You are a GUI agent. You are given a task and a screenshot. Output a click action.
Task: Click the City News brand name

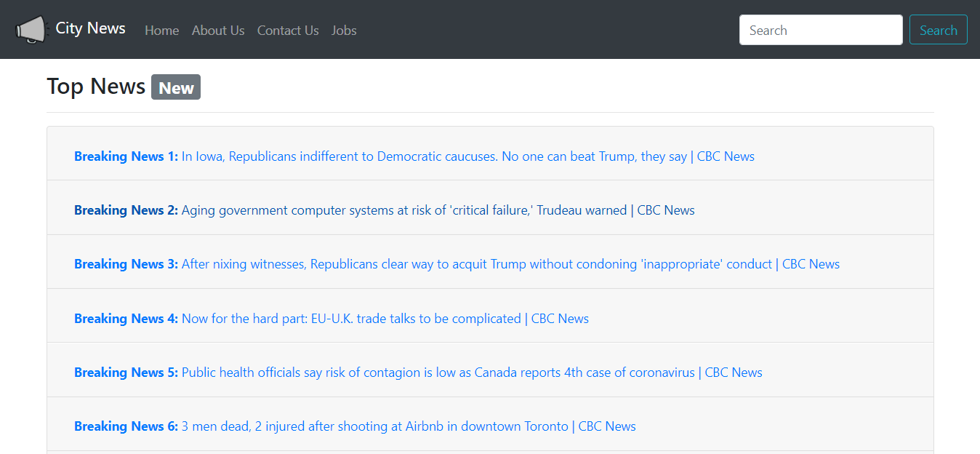91,28
